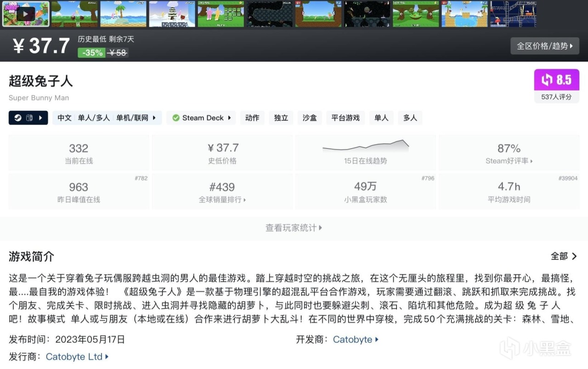Open the 15日在线趋势 trend chart
The width and height of the screenshot is (588, 369).
click(x=366, y=153)
